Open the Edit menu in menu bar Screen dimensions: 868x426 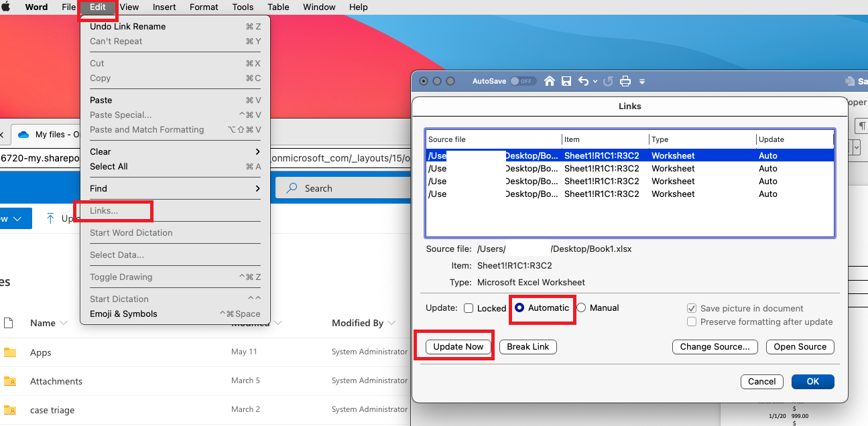tap(98, 7)
